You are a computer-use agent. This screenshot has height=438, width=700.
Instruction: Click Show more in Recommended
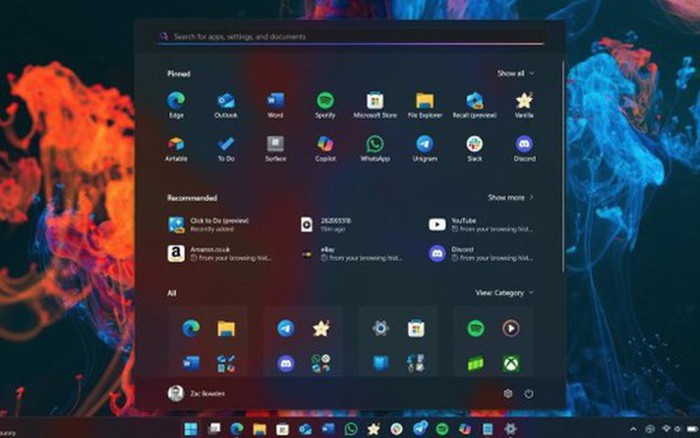(511, 197)
